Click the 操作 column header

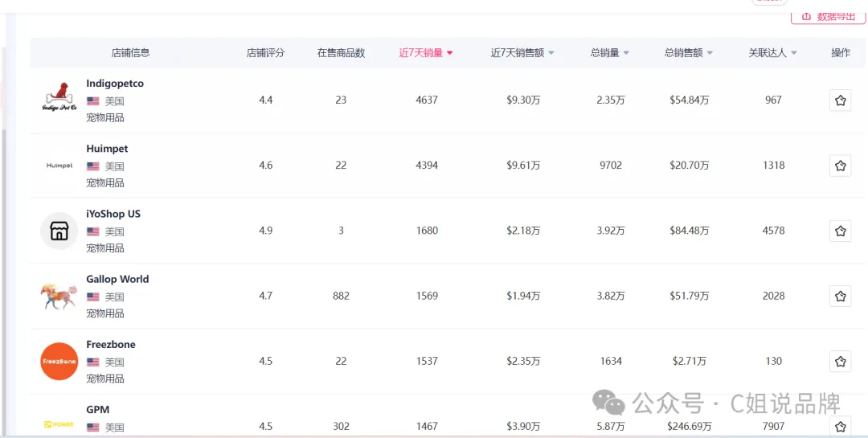pos(841,53)
